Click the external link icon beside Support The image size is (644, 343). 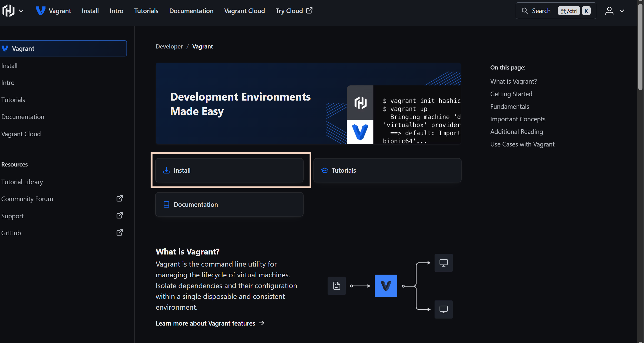coord(120,215)
